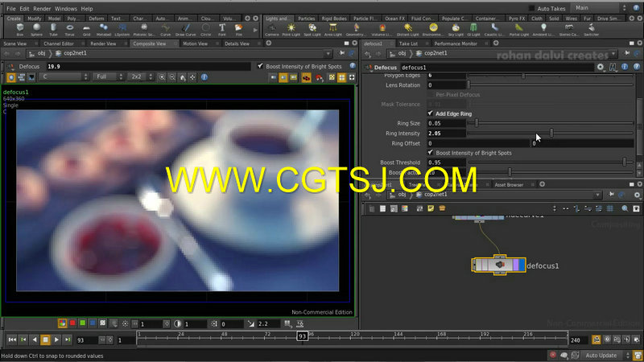
Task: Add a Spot Light from the shelf
Action: (x=312, y=30)
